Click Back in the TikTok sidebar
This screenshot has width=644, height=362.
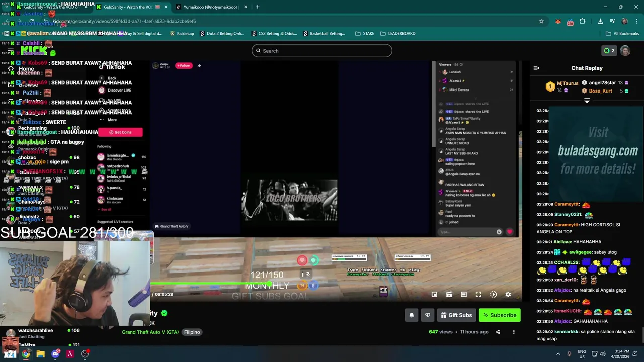108,78
